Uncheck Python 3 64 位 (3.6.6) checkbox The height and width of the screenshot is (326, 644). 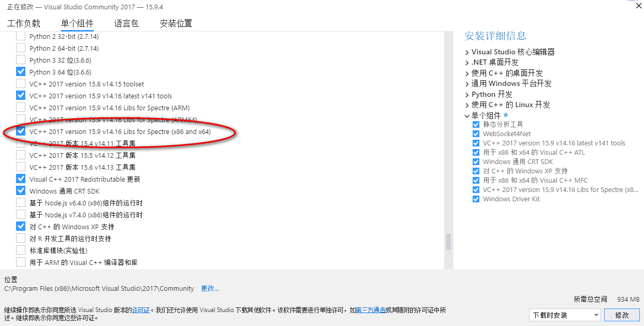coord(21,72)
